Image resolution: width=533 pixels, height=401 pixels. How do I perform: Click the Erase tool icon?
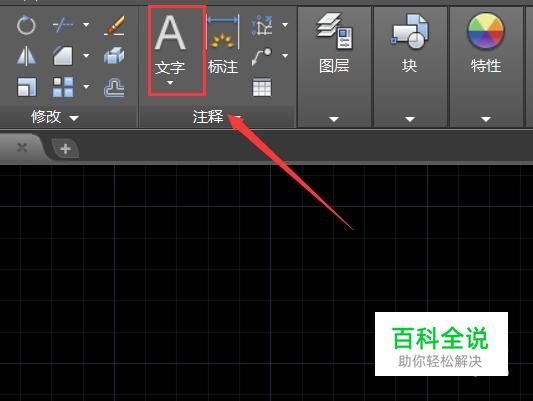pos(115,25)
